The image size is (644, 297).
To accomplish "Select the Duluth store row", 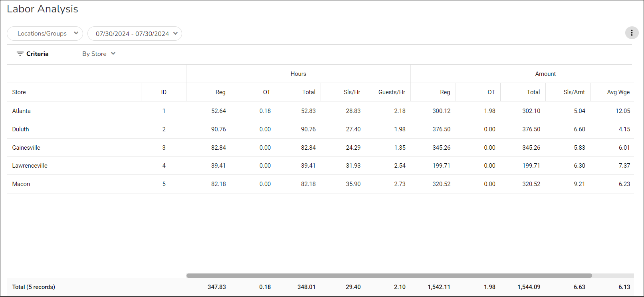I will [21, 129].
